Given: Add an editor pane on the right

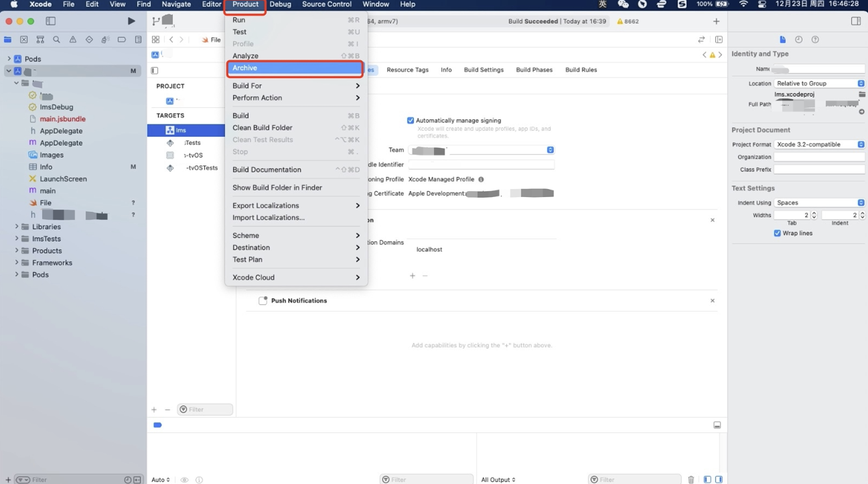Looking at the screenshot, I should (x=719, y=40).
